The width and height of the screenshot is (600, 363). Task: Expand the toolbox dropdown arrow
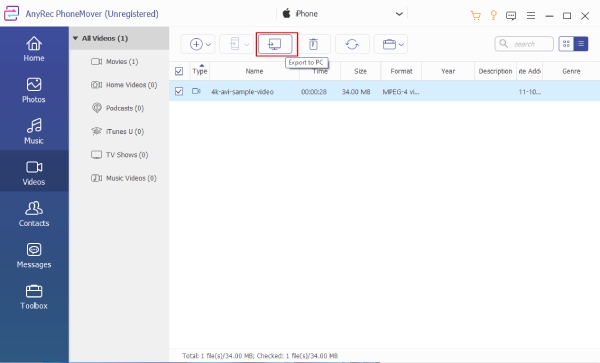(x=401, y=45)
